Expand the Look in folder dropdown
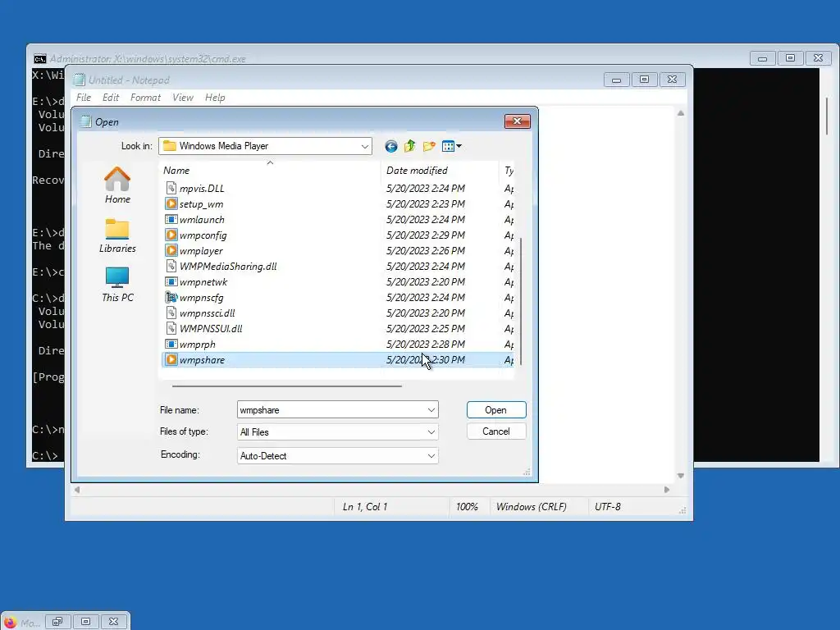 [x=364, y=146]
